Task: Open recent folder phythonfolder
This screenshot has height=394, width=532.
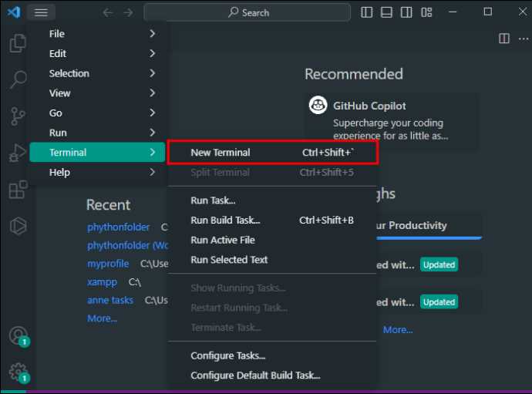Action: point(118,227)
